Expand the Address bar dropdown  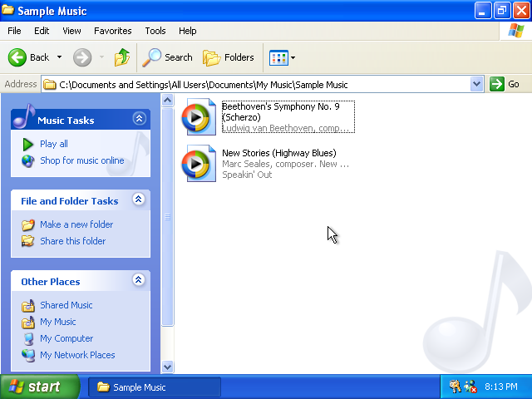pyautogui.click(x=476, y=84)
